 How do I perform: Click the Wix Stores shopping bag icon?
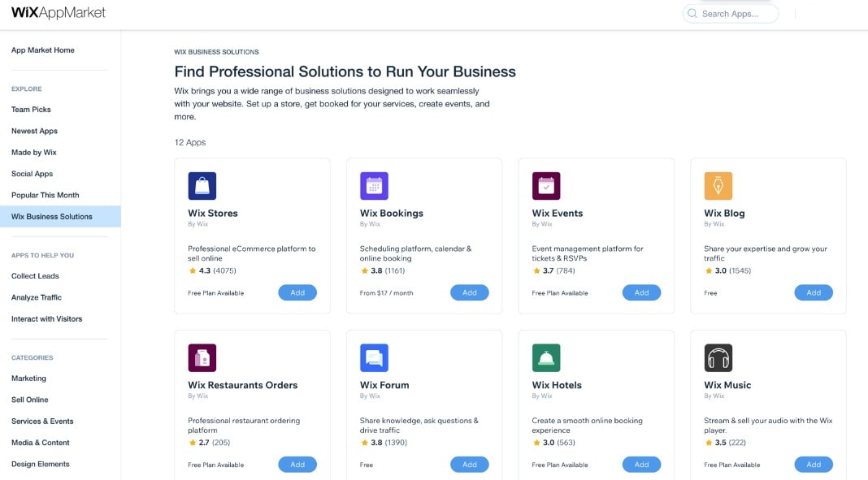202,186
